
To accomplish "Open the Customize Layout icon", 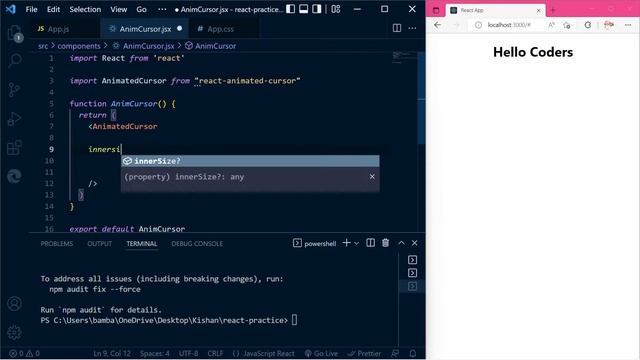I will click(336, 9).
